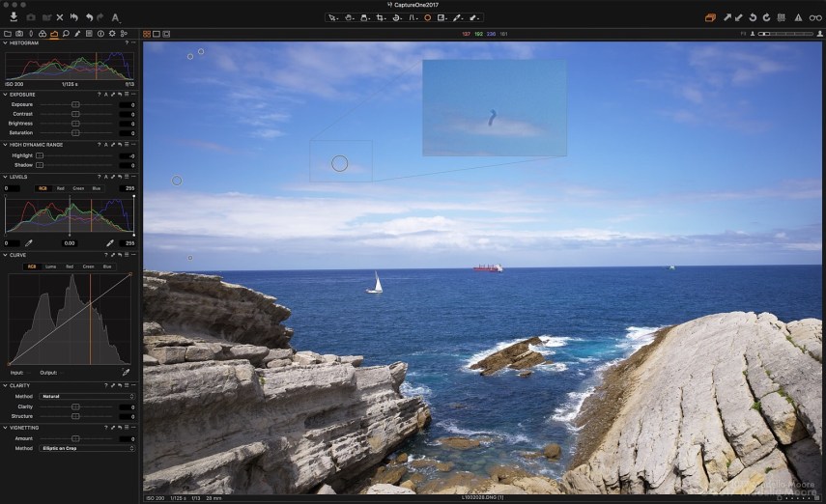The width and height of the screenshot is (826, 504).
Task: Collapse the Levels panel
Action: pos(5,177)
